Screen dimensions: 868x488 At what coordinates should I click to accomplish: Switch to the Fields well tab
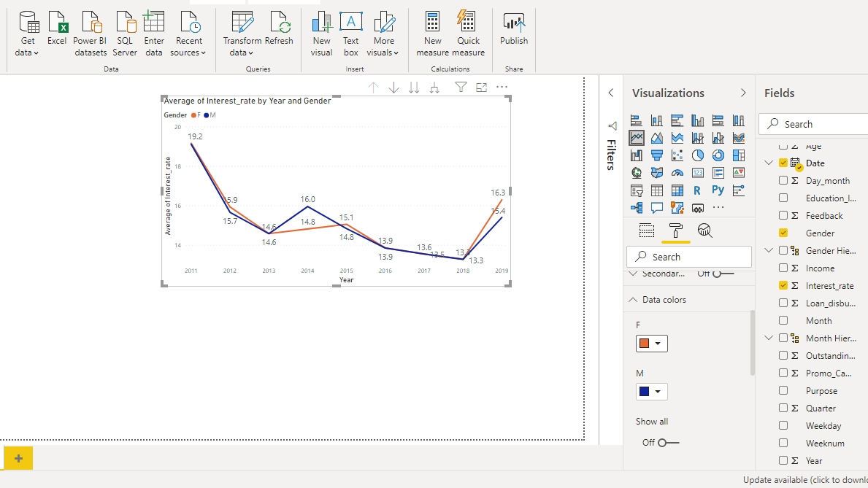[x=647, y=231]
